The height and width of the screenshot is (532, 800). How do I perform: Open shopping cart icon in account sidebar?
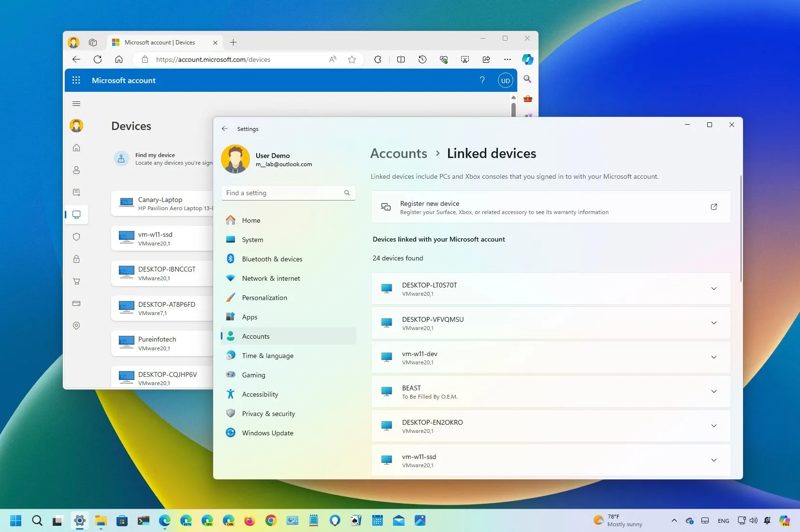[76, 281]
